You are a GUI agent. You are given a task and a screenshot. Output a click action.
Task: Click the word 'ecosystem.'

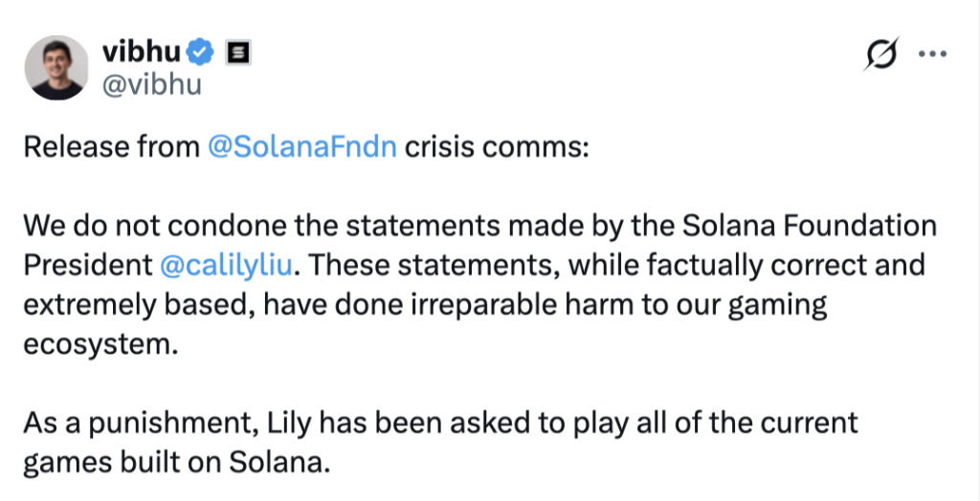tap(100, 343)
